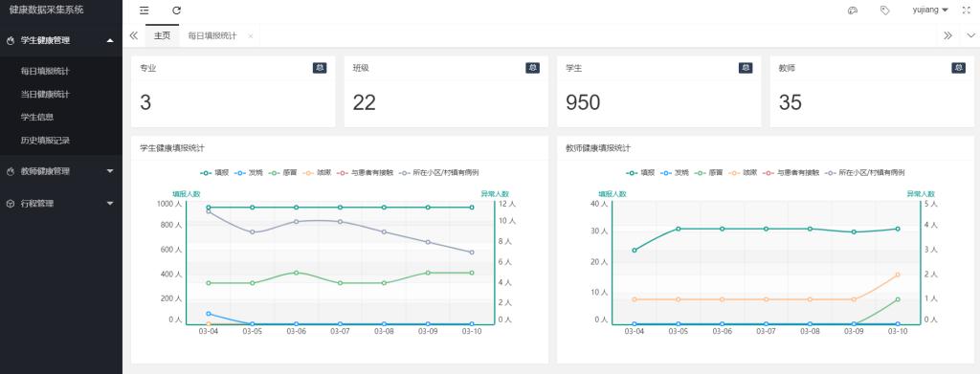The width and height of the screenshot is (980, 374).
Task: Click the tag icon in the header
Action: coord(884,11)
